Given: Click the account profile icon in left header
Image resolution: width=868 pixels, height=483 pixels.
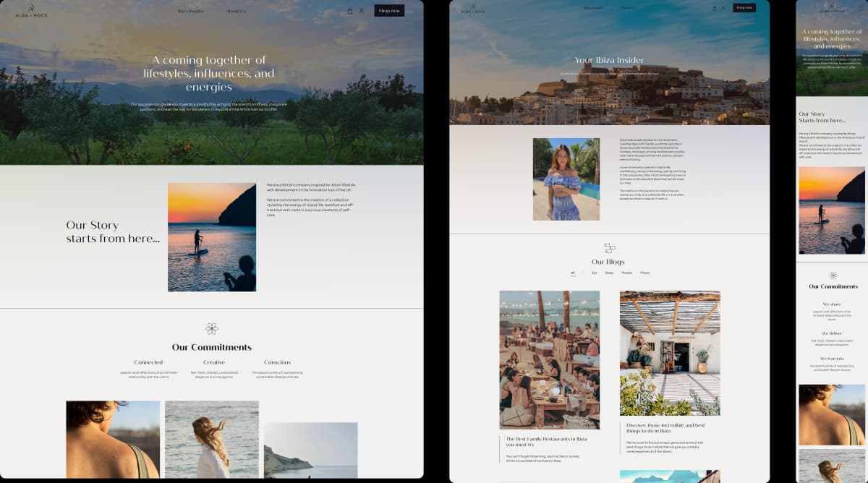Looking at the screenshot, I should (362, 11).
